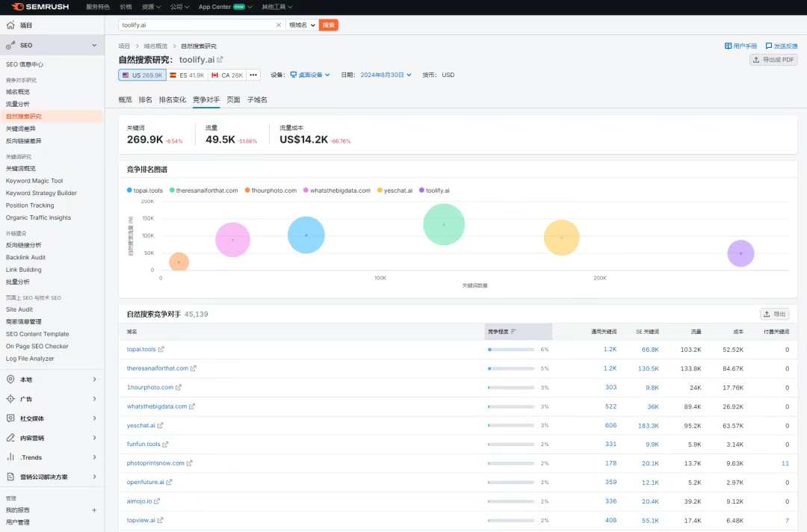Screen dimensions: 807x532
Task: Select the ES 41.9K database
Action: coord(188,75)
